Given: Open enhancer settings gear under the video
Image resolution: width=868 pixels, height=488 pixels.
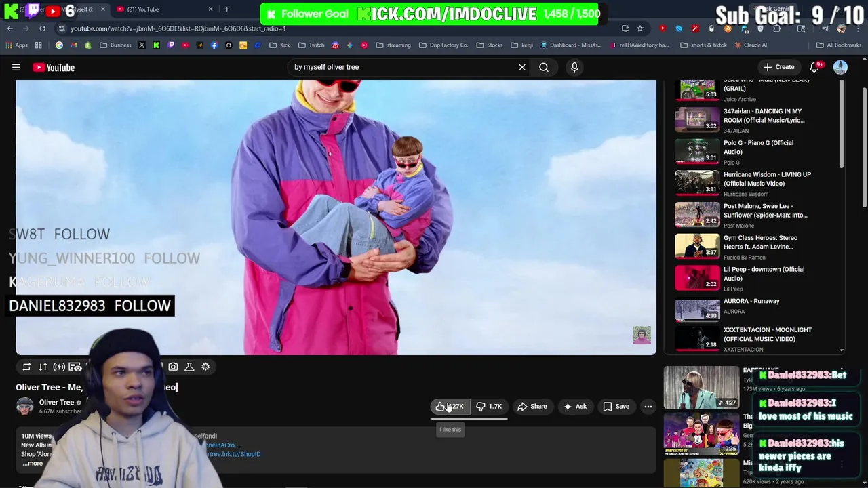Looking at the screenshot, I should (x=205, y=367).
